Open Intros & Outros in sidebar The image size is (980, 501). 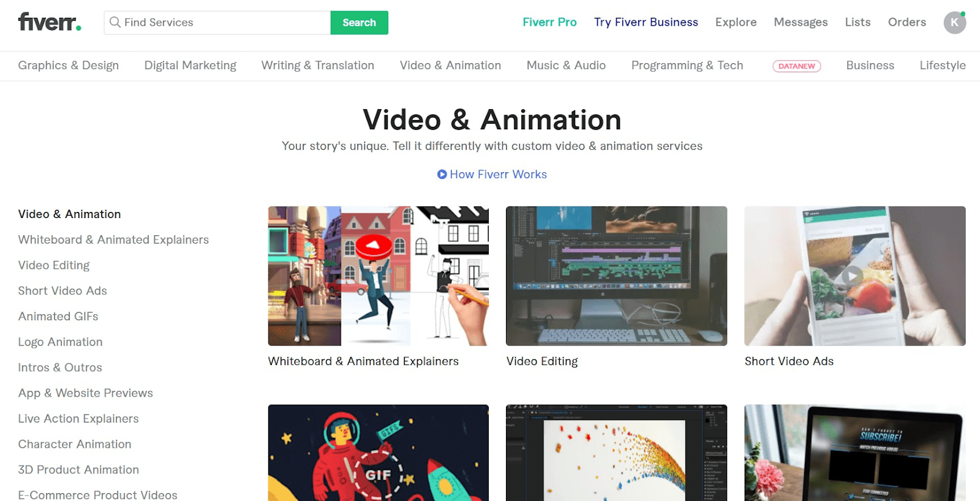point(60,367)
